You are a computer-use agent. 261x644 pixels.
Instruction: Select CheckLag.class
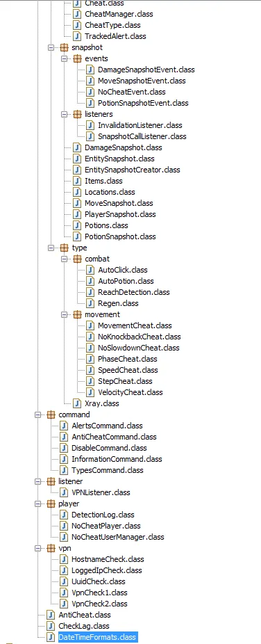click(x=84, y=626)
